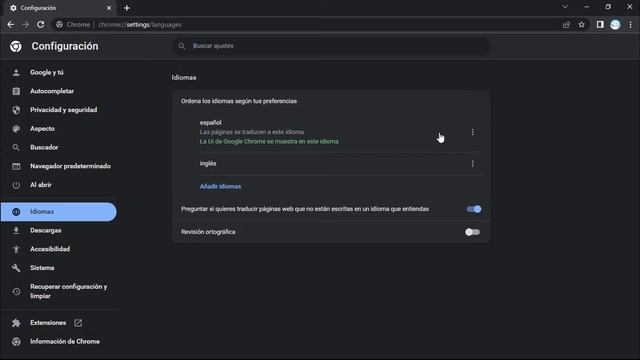The height and width of the screenshot is (360, 640).
Task: Enable the Revisión ortográfica toggle
Action: [472, 232]
